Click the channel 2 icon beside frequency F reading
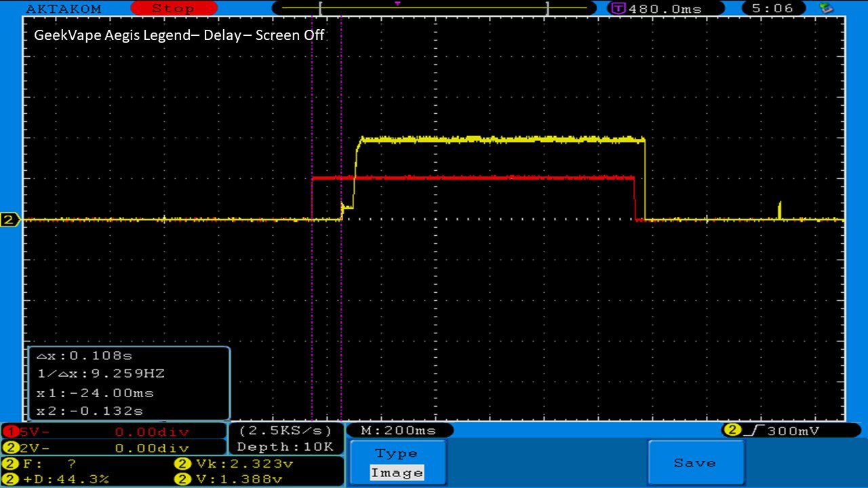This screenshot has width=868, height=488. click(9, 464)
